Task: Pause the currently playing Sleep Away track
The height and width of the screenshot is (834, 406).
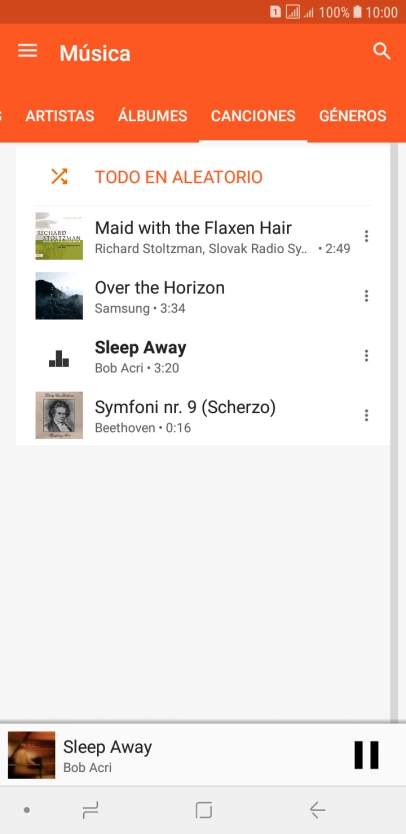Action: (367, 755)
